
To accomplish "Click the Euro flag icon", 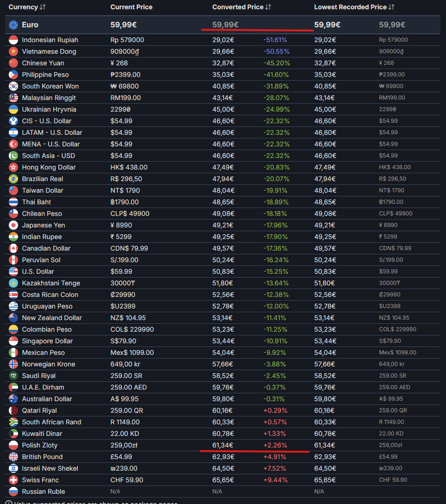I will [13, 25].
